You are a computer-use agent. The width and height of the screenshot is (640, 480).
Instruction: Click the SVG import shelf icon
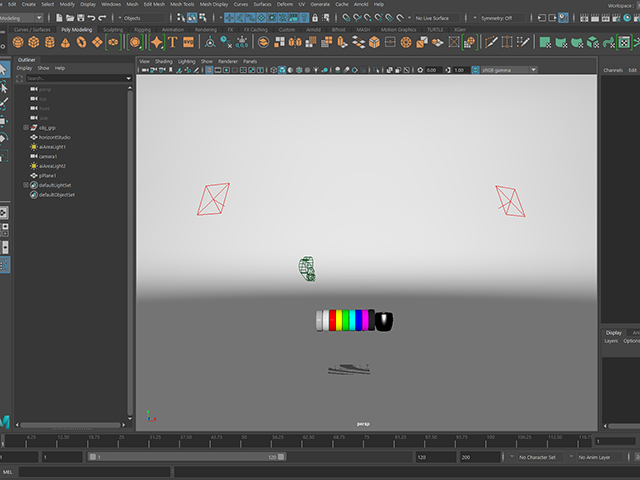tap(188, 42)
